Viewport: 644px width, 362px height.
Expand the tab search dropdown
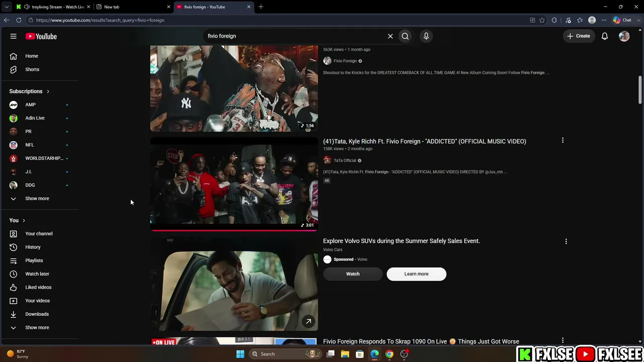coord(7,7)
